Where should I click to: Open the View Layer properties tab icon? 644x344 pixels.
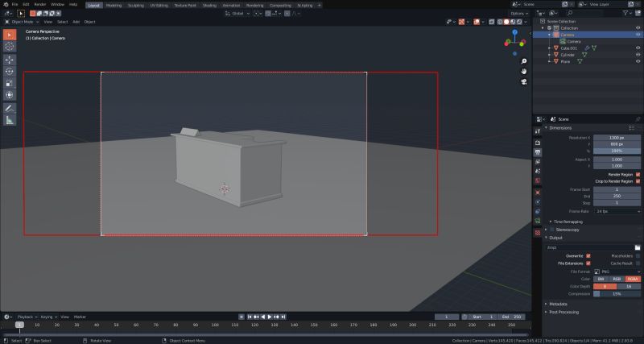click(x=538, y=162)
